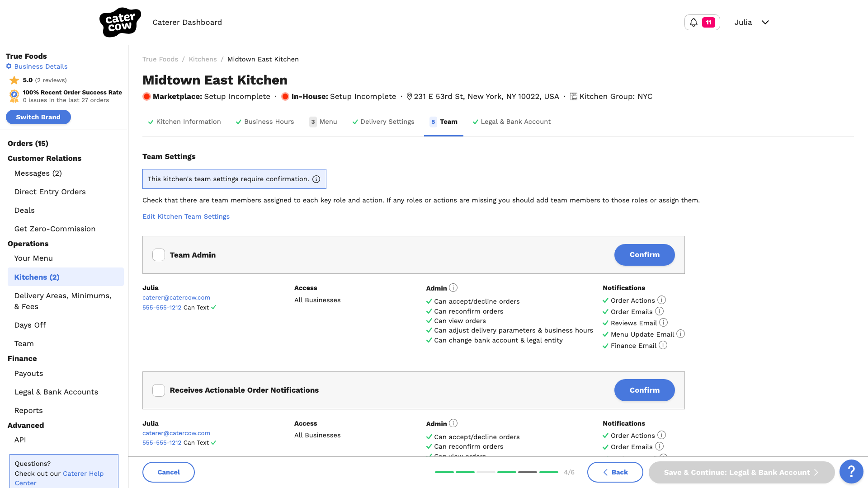Open Kitchens (2) in the sidebar
Image resolution: width=868 pixels, height=488 pixels.
tap(66, 277)
